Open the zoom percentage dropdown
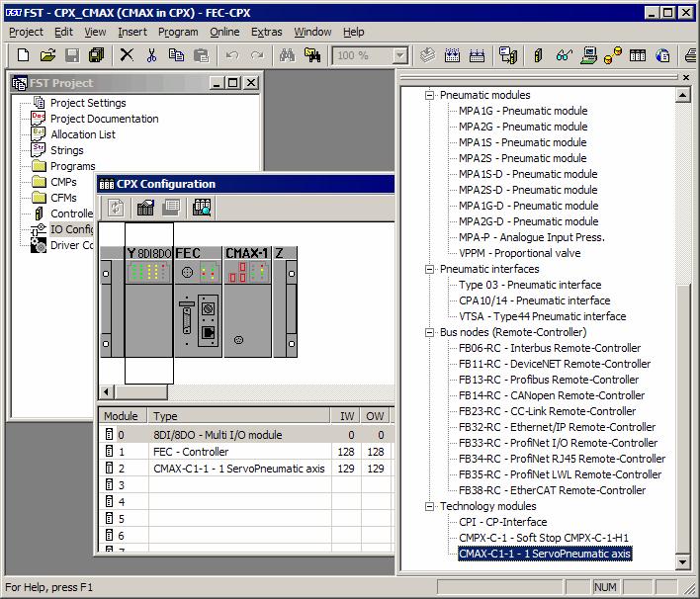 [400, 55]
